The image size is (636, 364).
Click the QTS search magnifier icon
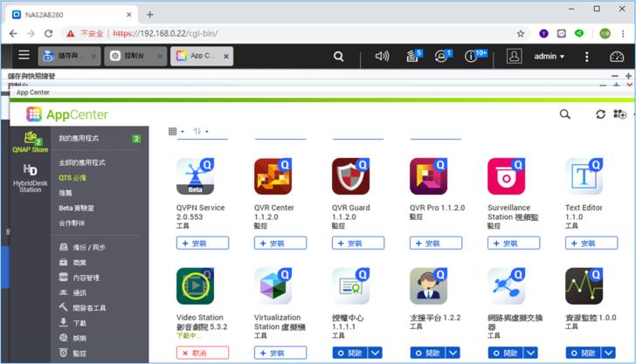(338, 57)
